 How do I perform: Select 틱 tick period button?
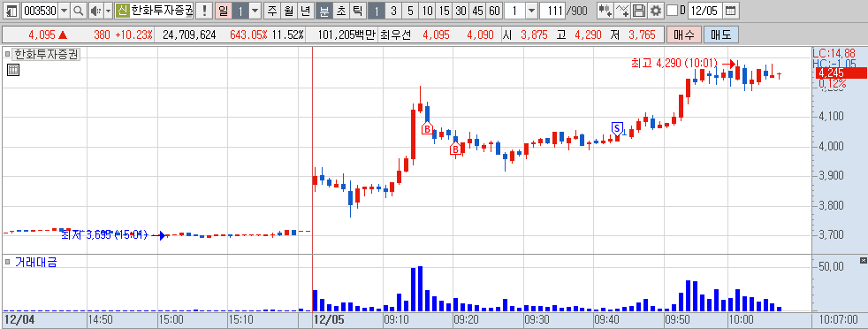click(358, 11)
